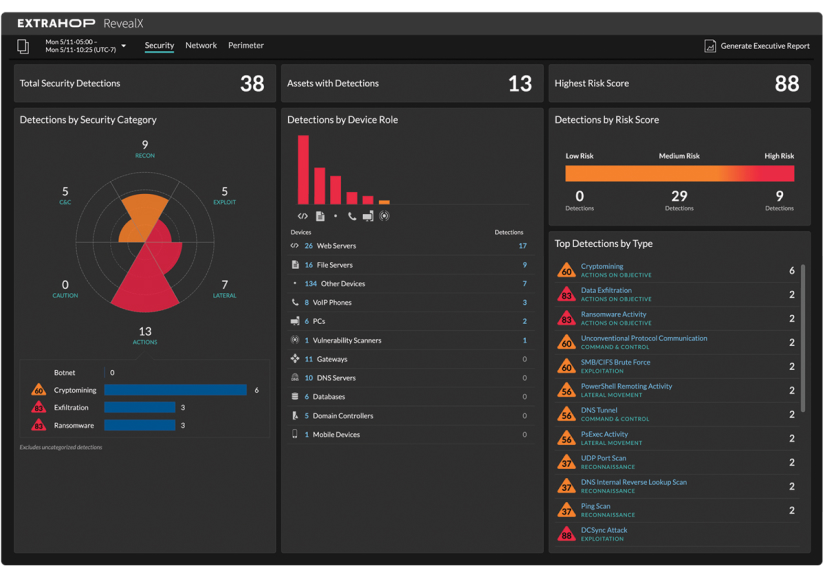The height and width of the screenshot is (575, 825).
Task: Click the 83 risk badge next to Exfiltration bar
Action: 38,408
